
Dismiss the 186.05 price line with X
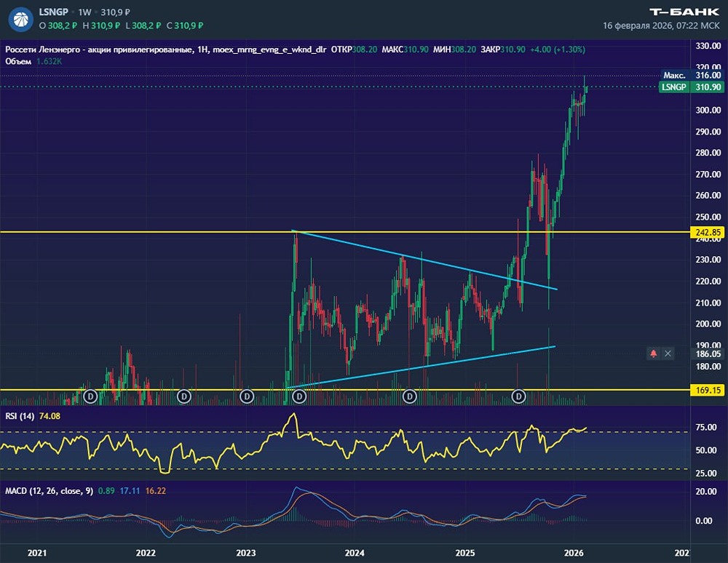(x=668, y=354)
